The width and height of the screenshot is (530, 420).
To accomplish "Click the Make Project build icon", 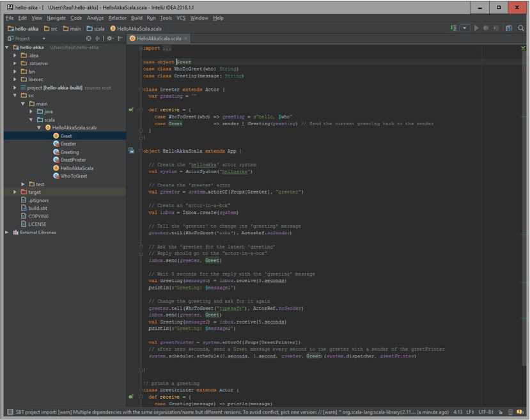I will pos(453,28).
